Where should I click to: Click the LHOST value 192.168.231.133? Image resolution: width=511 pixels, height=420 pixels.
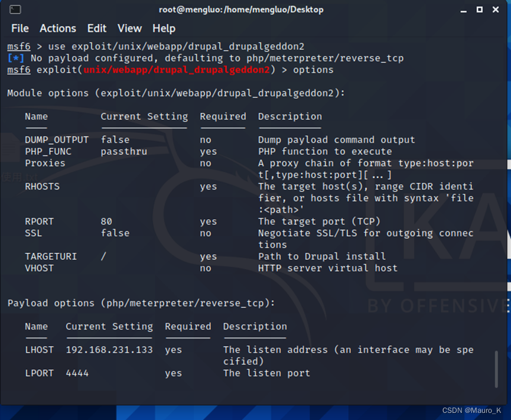pyautogui.click(x=109, y=350)
